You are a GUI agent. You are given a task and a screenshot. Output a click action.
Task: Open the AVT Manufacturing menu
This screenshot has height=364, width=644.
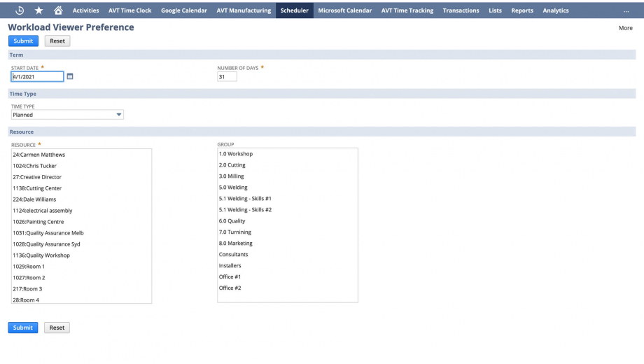tap(244, 10)
